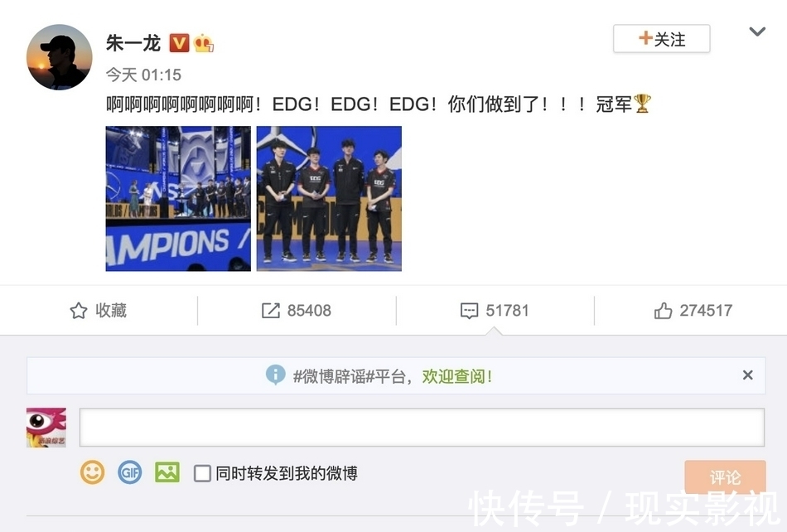Screen dimensions: 787x532
Task: Like the post with thumbs-up icon
Action: (x=663, y=311)
